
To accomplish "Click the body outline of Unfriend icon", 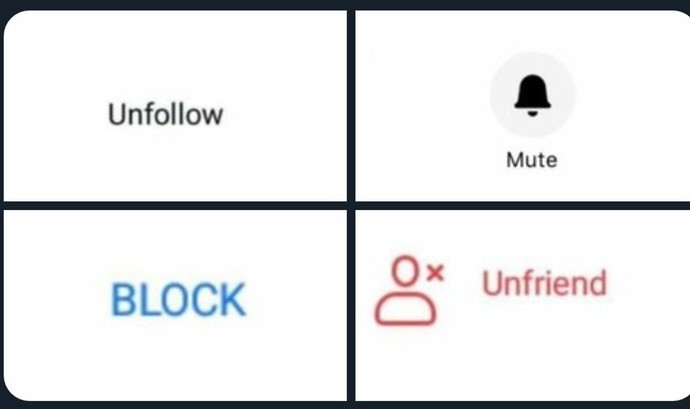I will pyautogui.click(x=405, y=310).
